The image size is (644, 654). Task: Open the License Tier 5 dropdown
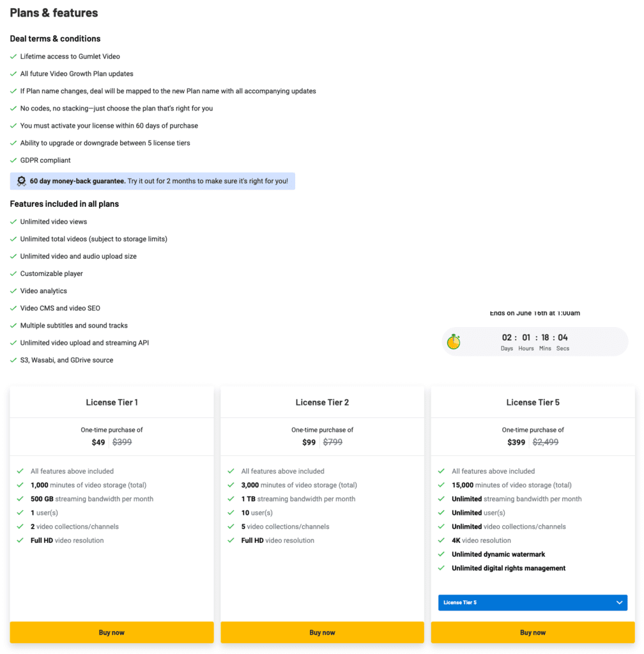[533, 602]
